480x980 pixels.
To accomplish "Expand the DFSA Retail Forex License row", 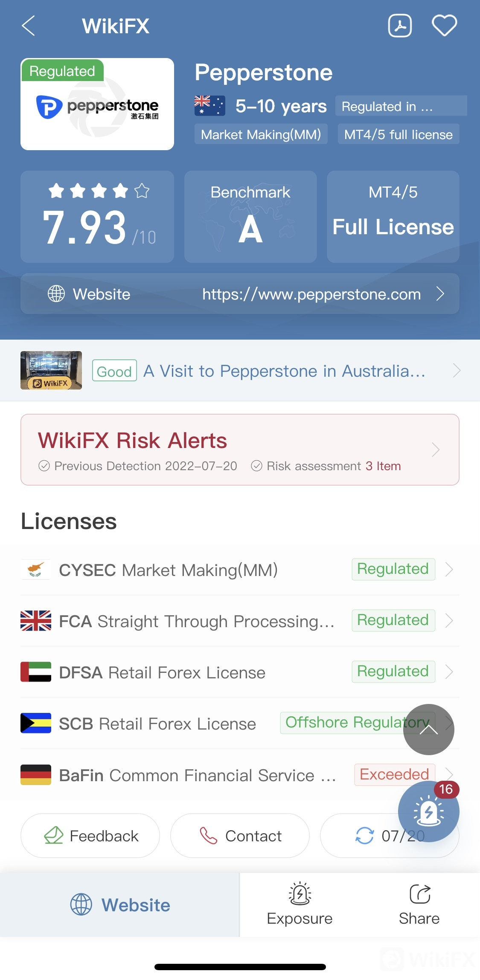I will 240,672.
